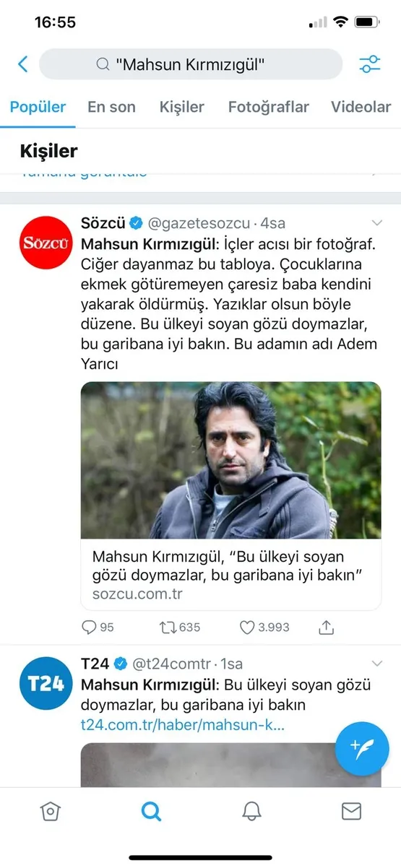Open the sozcu.com.tr link card

point(230,575)
